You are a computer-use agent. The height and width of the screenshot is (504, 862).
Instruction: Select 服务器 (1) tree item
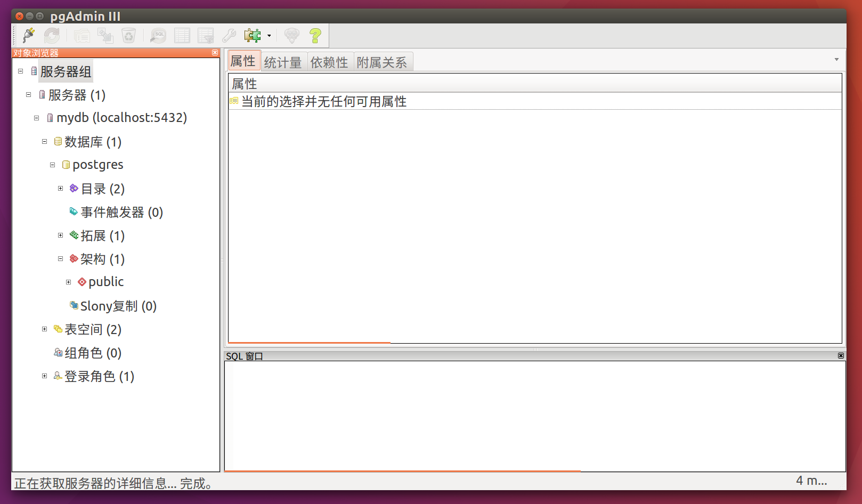tap(77, 95)
